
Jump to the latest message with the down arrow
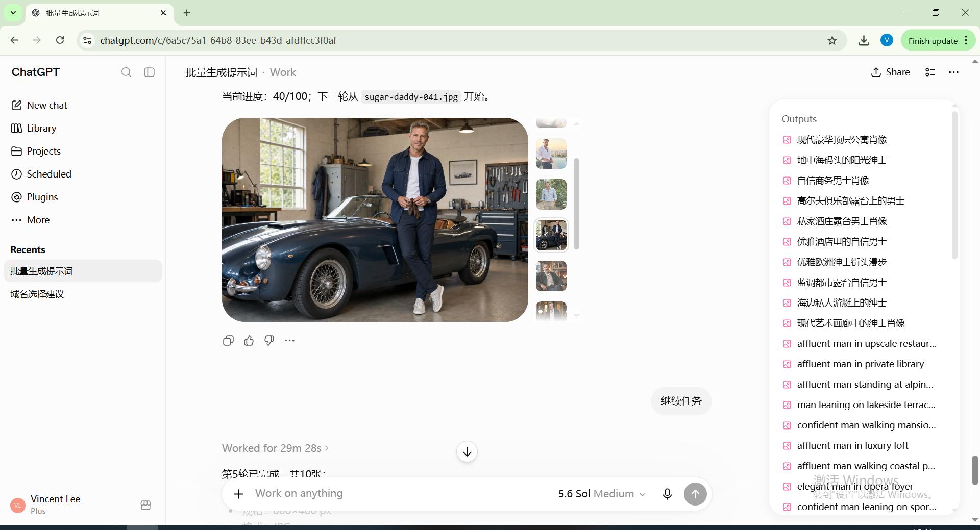point(467,451)
